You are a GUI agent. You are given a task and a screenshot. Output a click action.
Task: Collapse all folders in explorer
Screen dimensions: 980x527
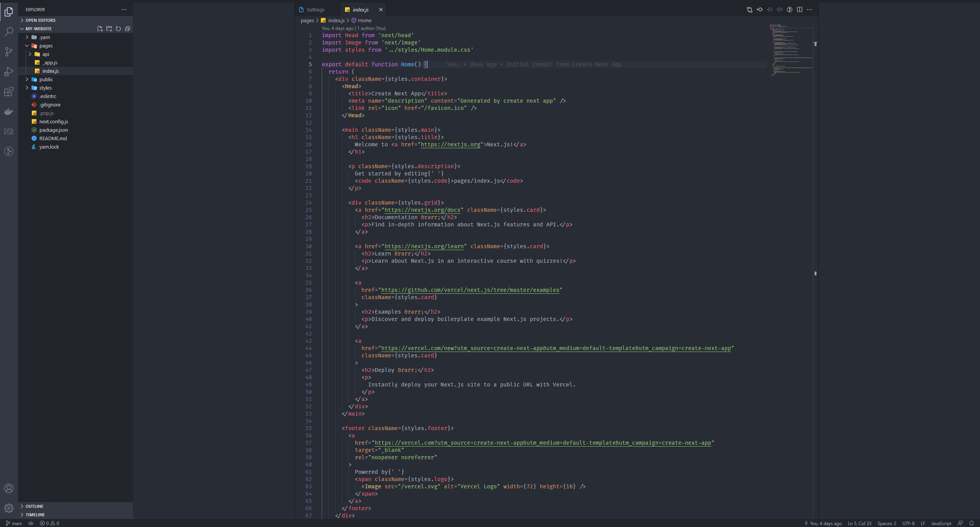[128, 29]
